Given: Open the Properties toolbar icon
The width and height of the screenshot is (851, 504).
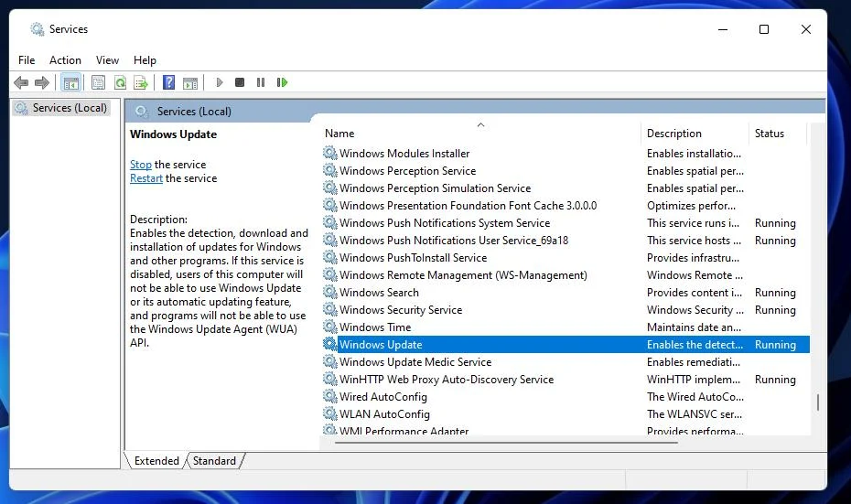Looking at the screenshot, I should point(98,82).
